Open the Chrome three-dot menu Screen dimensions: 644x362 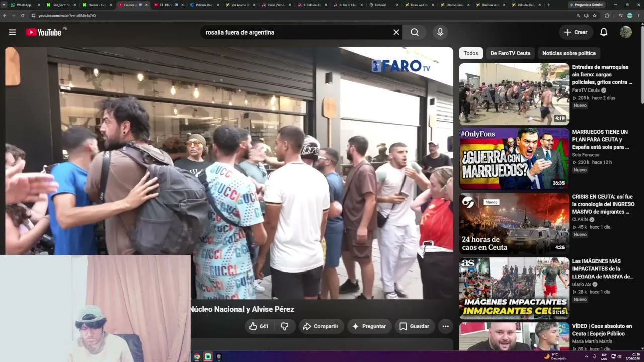click(639, 16)
